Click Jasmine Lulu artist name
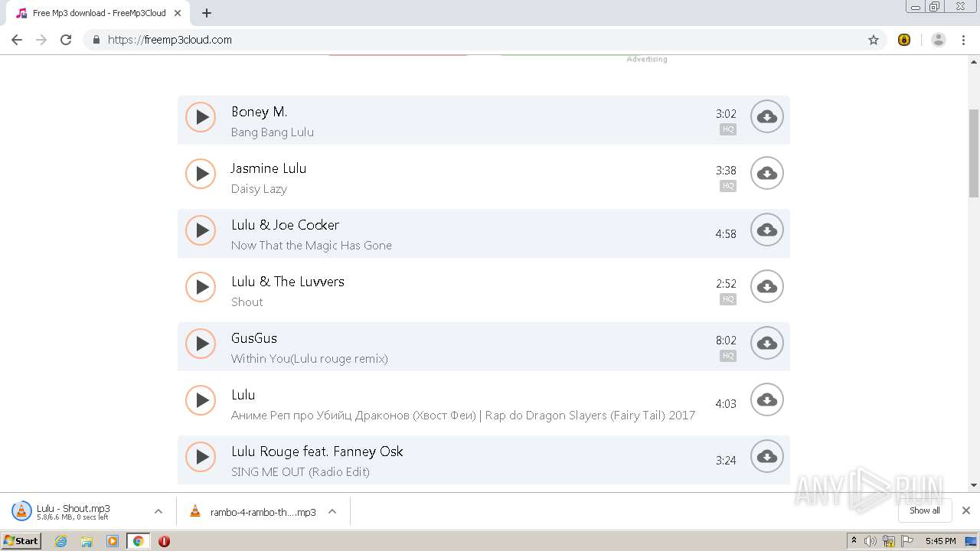Viewport: 980px width, 551px height. click(x=268, y=168)
